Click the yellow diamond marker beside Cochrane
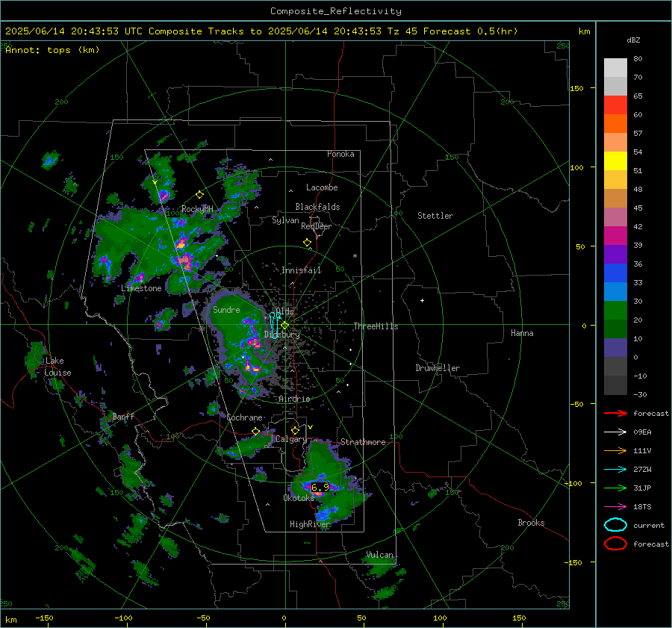 tap(256, 431)
